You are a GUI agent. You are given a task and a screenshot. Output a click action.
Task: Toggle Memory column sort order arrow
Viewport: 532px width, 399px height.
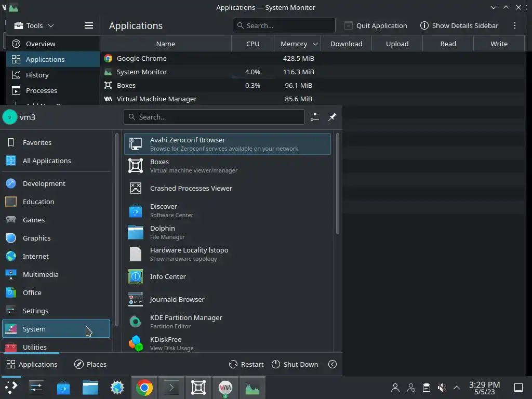[x=315, y=44]
